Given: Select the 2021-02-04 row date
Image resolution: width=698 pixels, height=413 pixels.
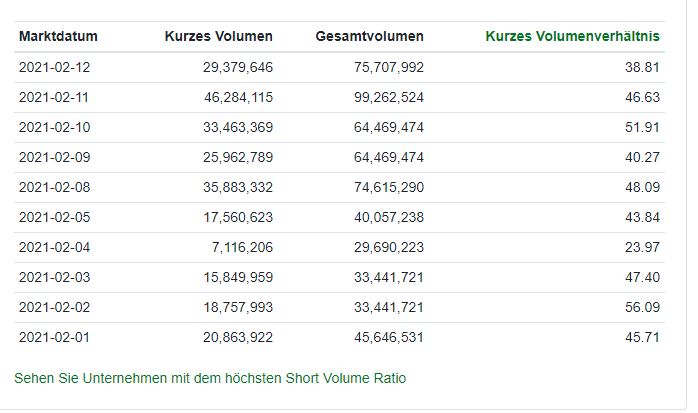Looking at the screenshot, I should pos(54,247).
